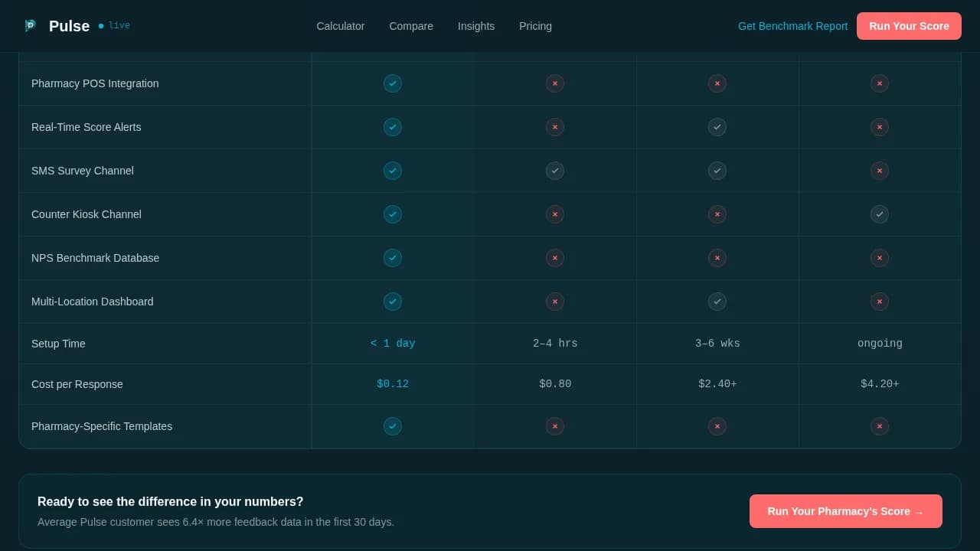
Task: Click the "$2.40+" cost value
Action: (717, 384)
